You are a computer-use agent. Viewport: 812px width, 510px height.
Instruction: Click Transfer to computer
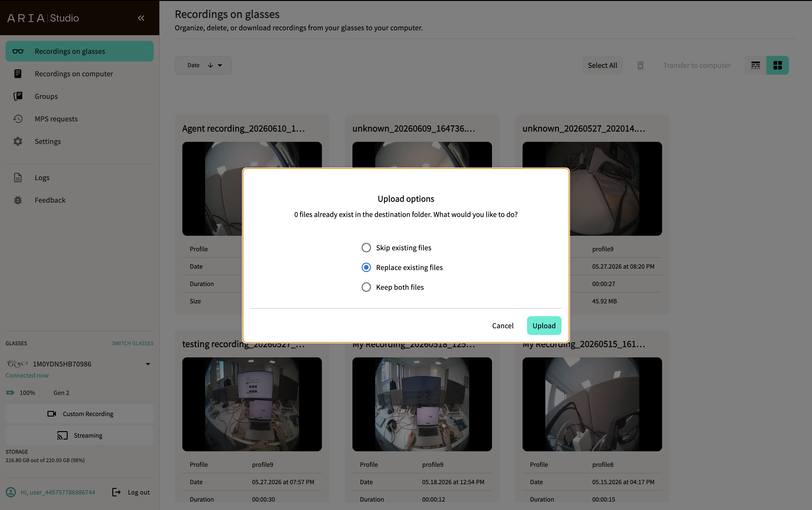tap(697, 65)
